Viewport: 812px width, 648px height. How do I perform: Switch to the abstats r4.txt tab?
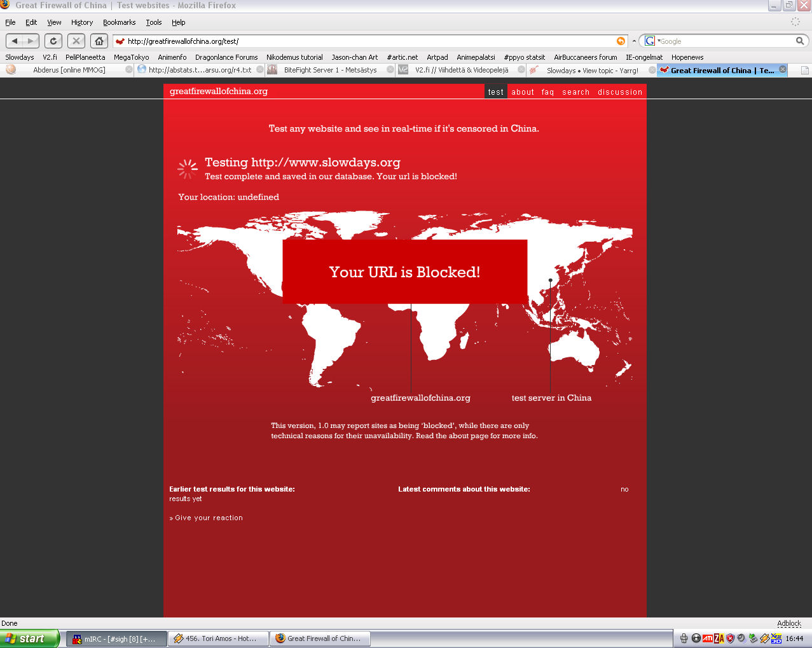click(200, 70)
